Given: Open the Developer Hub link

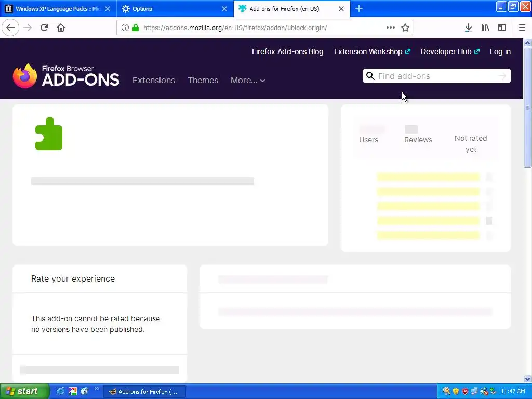Looking at the screenshot, I should pyautogui.click(x=450, y=51).
